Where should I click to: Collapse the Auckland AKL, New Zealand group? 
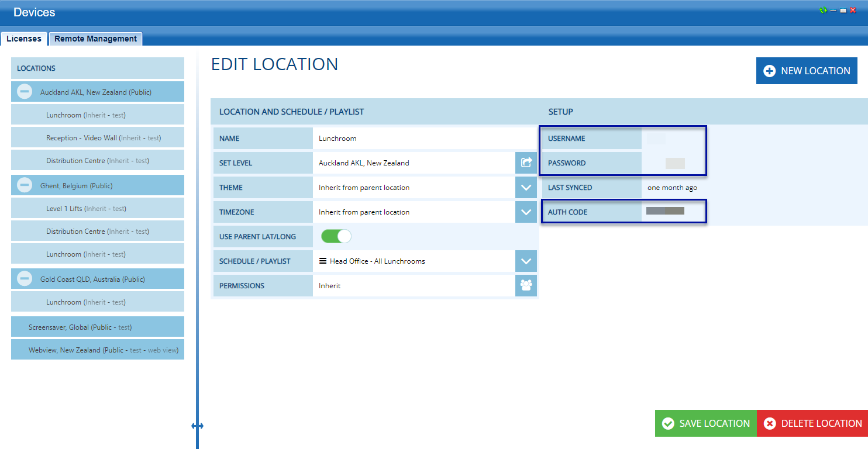point(25,92)
